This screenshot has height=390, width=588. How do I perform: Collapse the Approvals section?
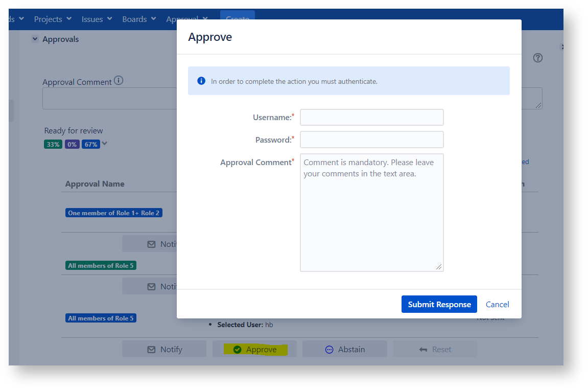point(35,39)
